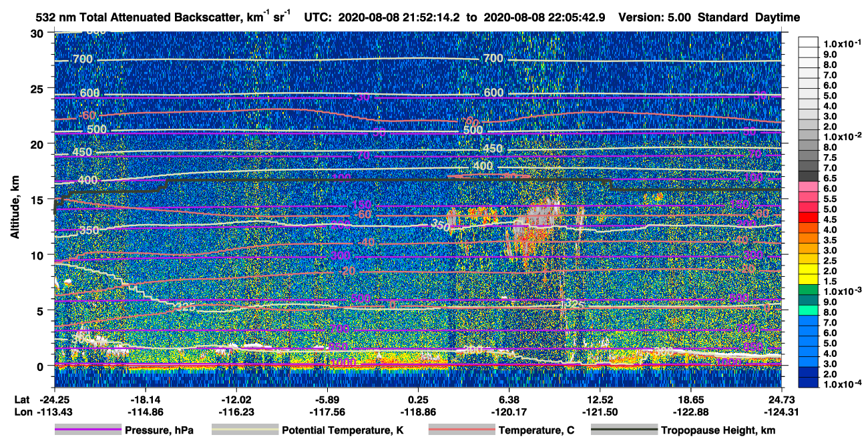The height and width of the screenshot is (445, 868).
Task: Click the colorbar label '7.5'
Action: (829, 157)
